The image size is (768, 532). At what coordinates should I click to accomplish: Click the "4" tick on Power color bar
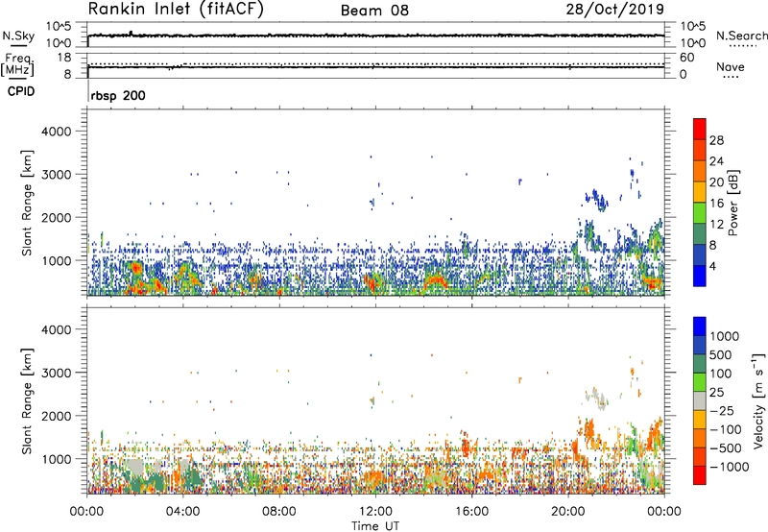click(712, 266)
